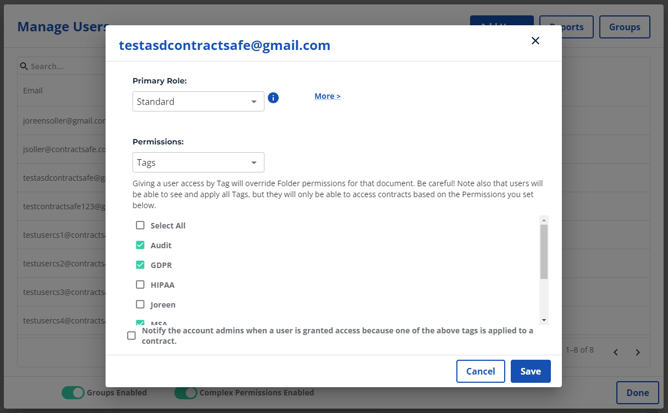
Task: Click scroll up arrow of tag list
Action: [544, 220]
